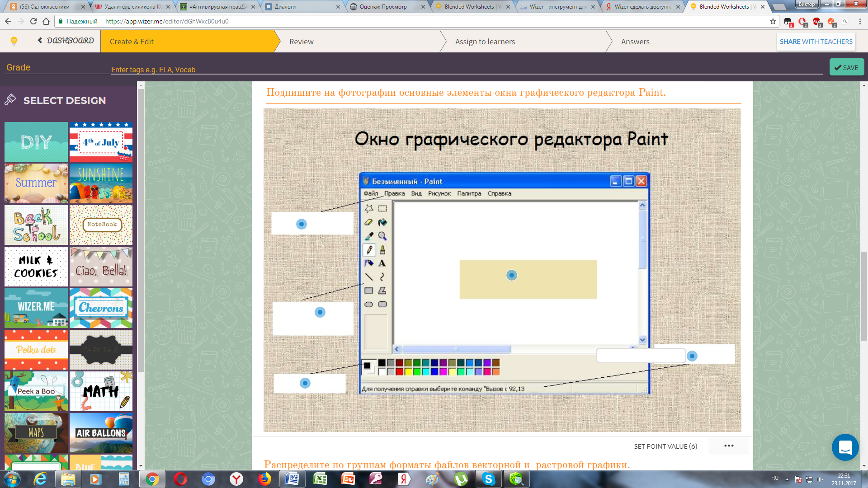Click the question title about Paint elements
Image resolution: width=868 pixels, height=488 pixels.
(466, 93)
